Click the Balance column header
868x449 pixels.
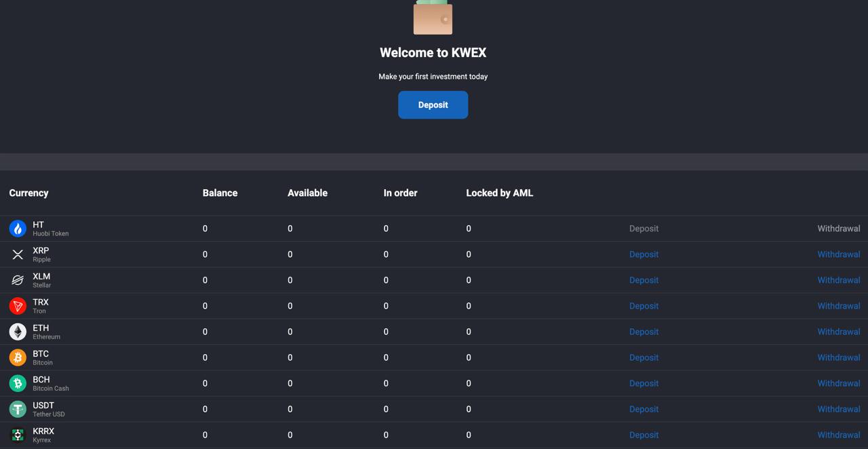click(x=220, y=193)
